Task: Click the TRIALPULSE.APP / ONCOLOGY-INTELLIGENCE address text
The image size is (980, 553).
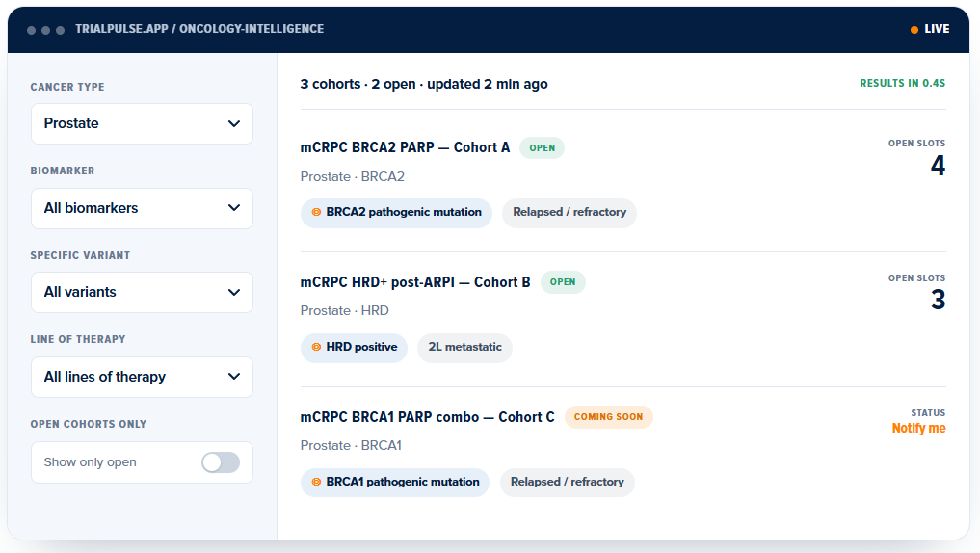Action: tap(199, 29)
